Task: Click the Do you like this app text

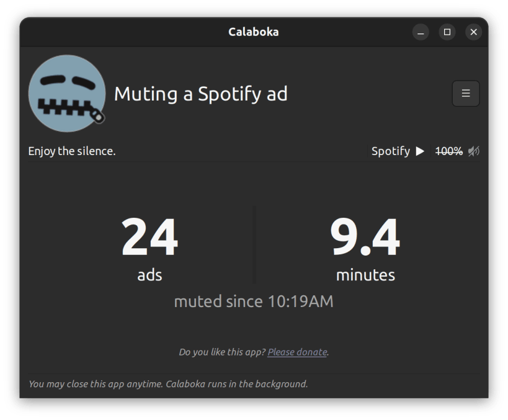Action: tap(222, 352)
